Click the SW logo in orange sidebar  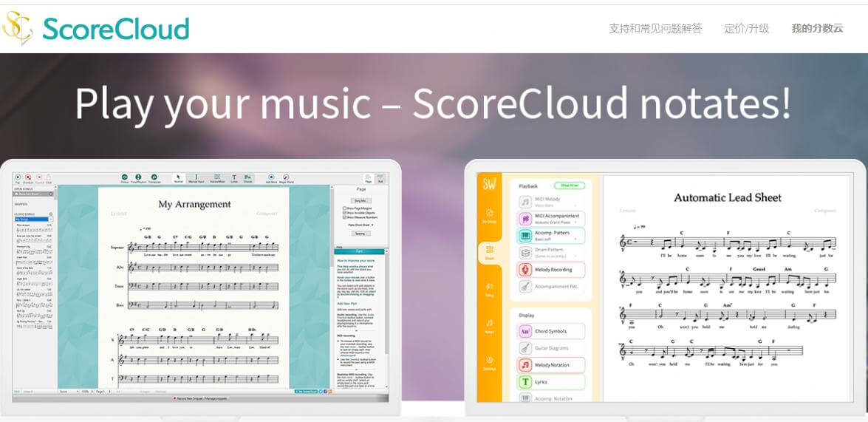(x=489, y=184)
